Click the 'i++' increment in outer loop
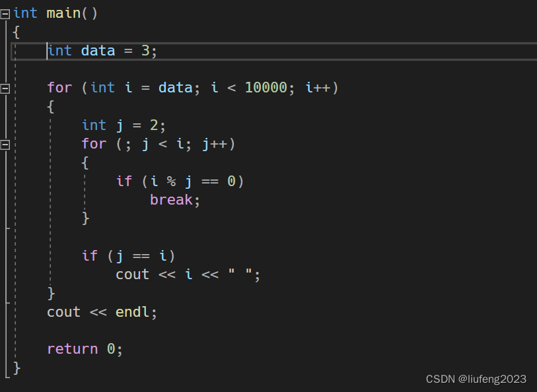The image size is (537, 392). coord(318,88)
